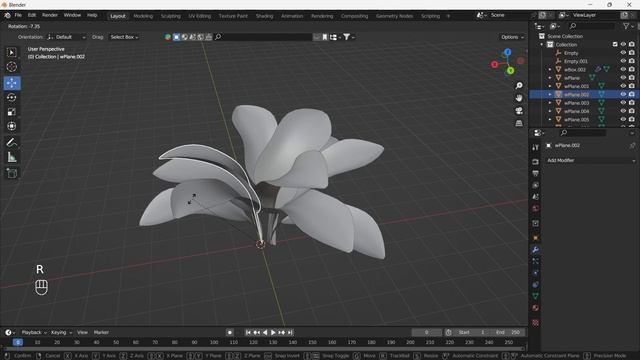Activate the Transform tool
The height and width of the screenshot is (360, 640).
point(11,126)
